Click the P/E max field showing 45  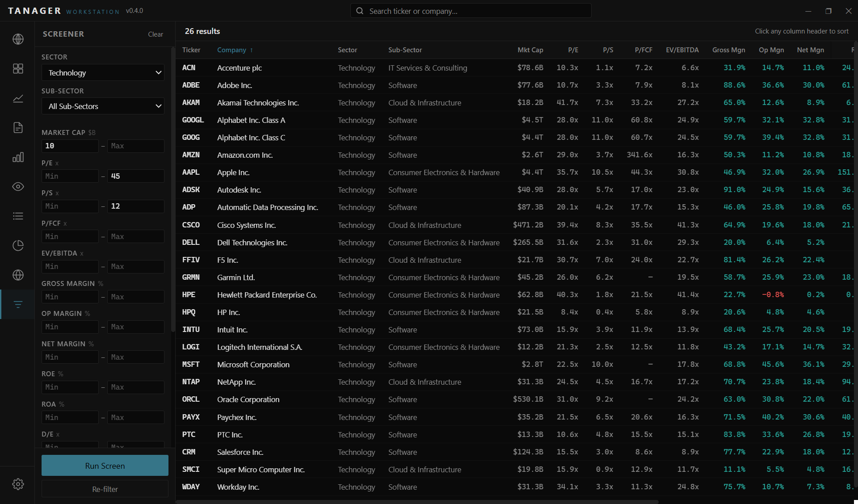click(x=136, y=176)
